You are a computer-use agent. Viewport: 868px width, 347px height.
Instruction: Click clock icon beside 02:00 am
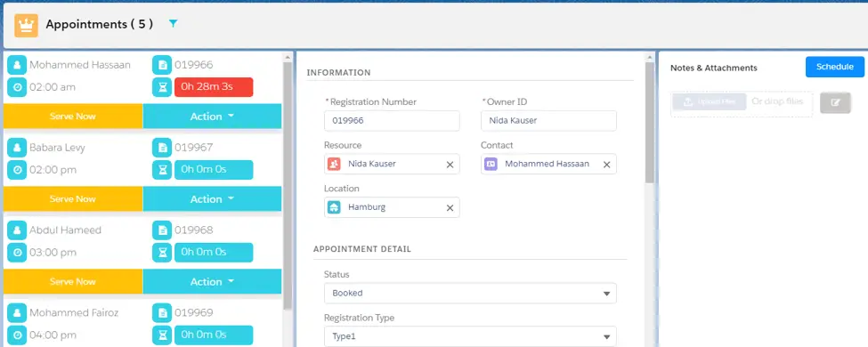click(x=17, y=87)
